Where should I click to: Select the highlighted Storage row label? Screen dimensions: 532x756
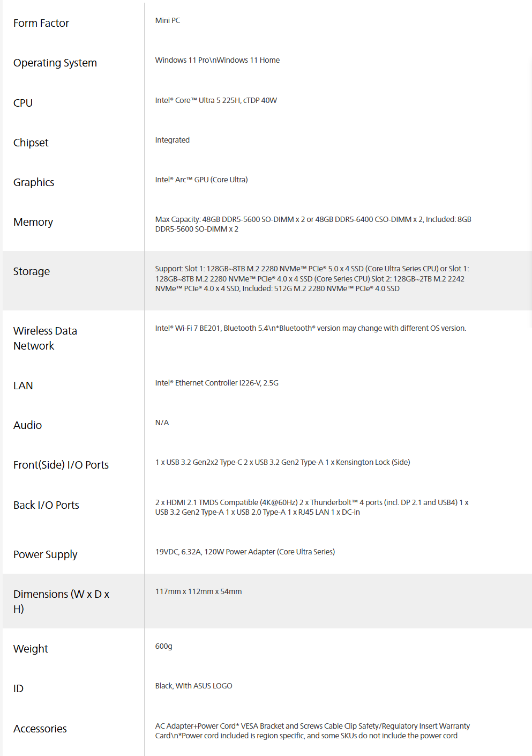pos(32,271)
